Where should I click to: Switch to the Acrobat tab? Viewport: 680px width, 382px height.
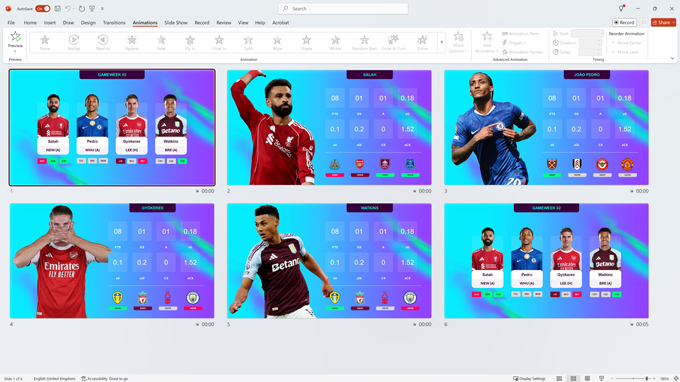point(280,23)
